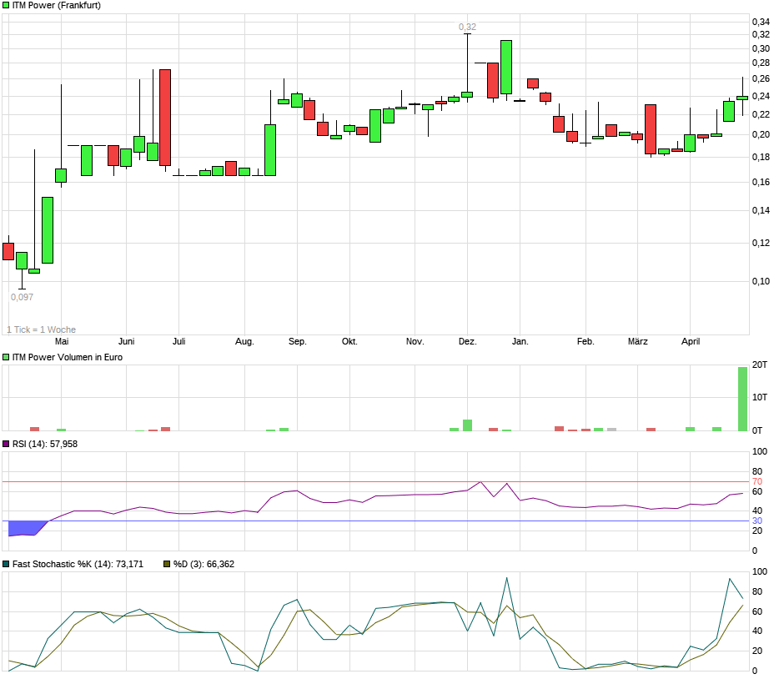Click the ITM Power Volumen in Euro label
This screenshot has width=784, height=679.
point(68,357)
